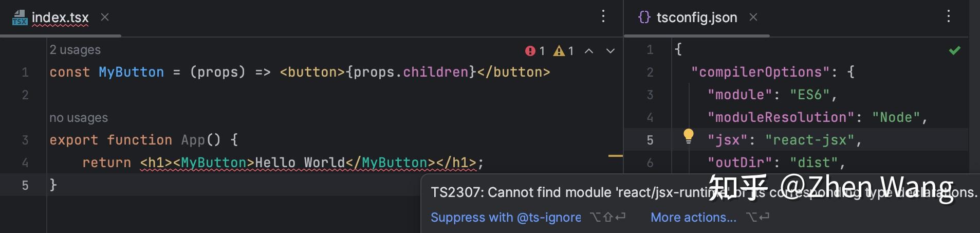Close the tsconfig.json tab
Image resolution: width=980 pixels, height=233 pixels.
[753, 17]
